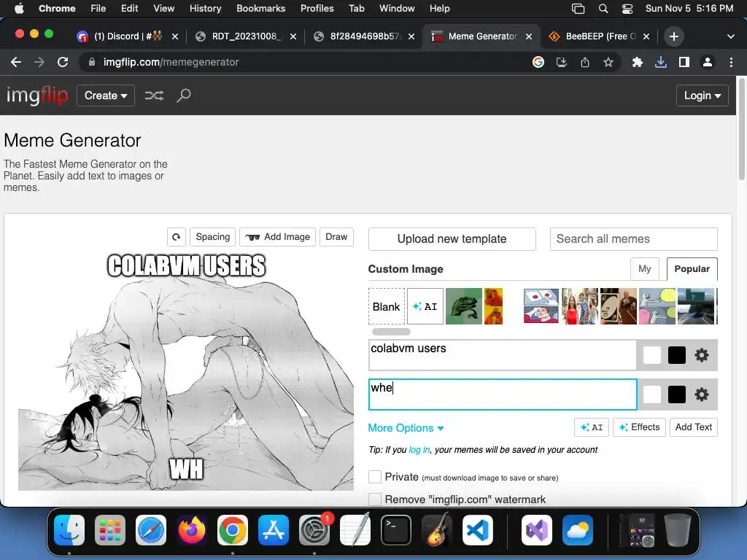Viewport: 747px width, 560px height.
Task: Click the Spacing button
Action: [212, 237]
